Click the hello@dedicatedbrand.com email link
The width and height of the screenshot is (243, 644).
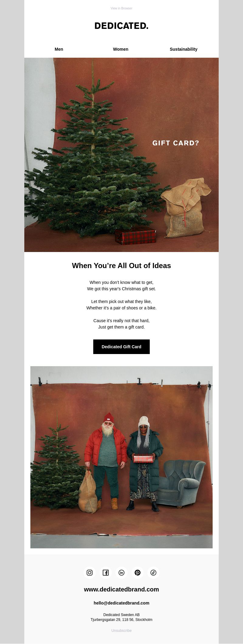point(122,603)
